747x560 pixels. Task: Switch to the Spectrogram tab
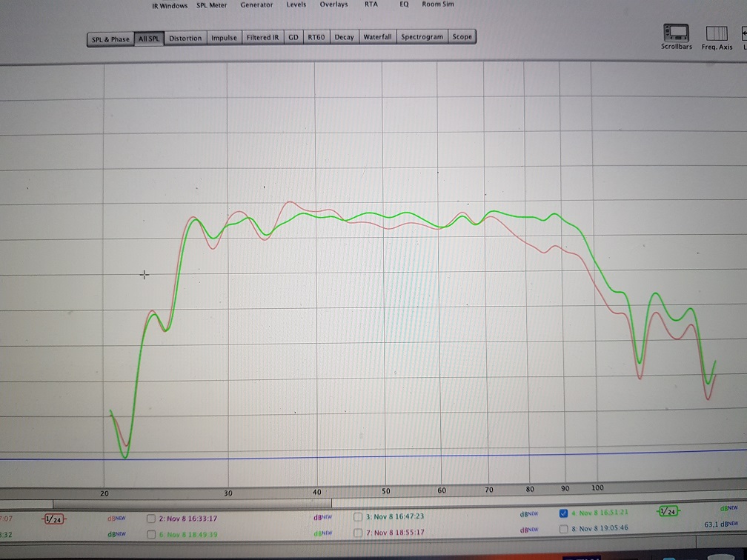(422, 37)
